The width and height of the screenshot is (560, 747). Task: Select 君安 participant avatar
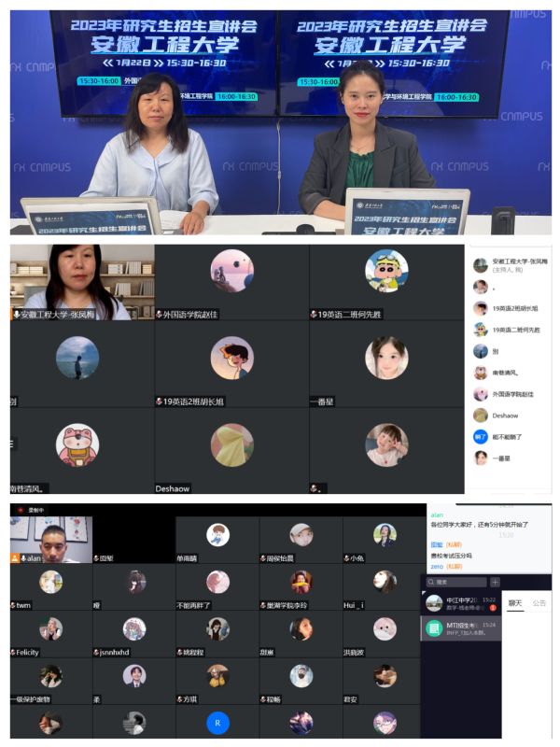click(385, 676)
